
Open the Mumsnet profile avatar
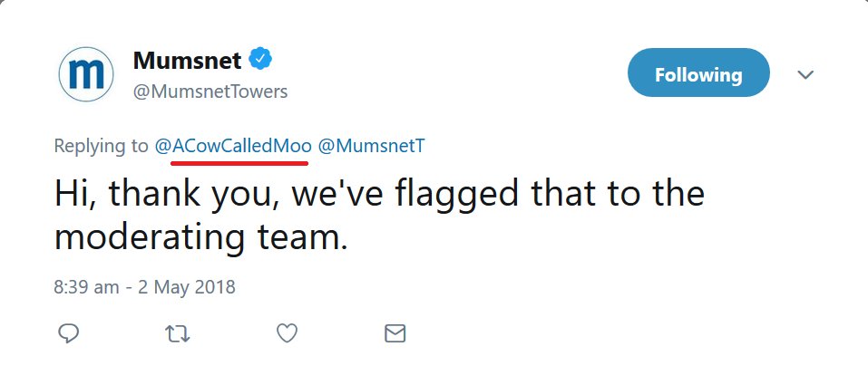86,74
